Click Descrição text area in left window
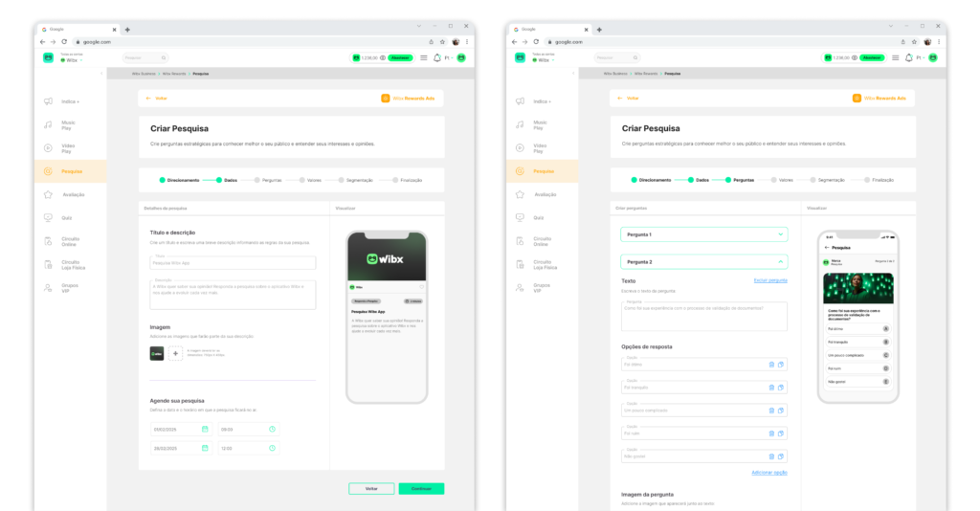980x511 pixels. point(233,294)
